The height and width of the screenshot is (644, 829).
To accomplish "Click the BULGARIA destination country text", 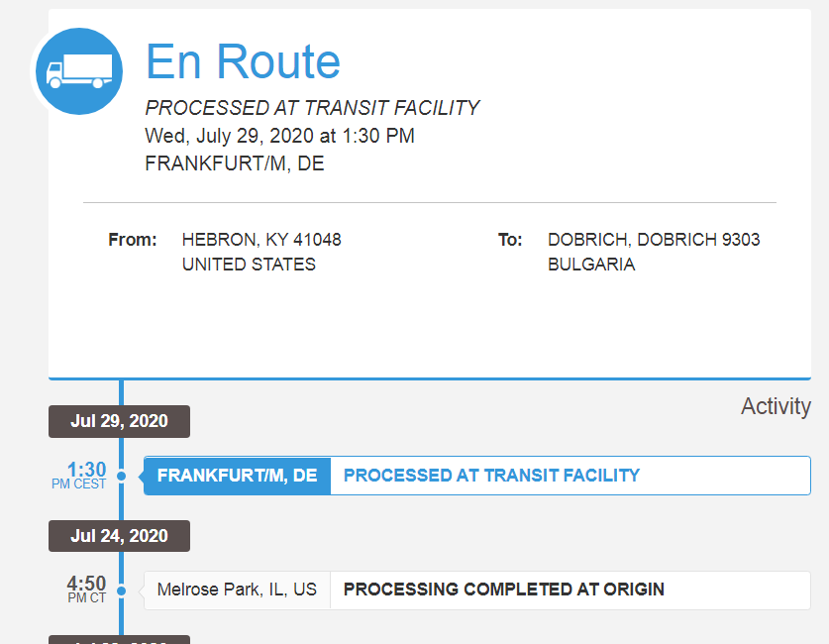I will pyautogui.click(x=591, y=265).
